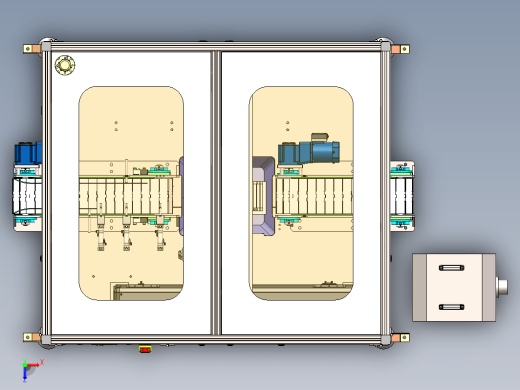The height and width of the screenshot is (390, 520).
Task: Pick the teal gear motor inside the right window
Action: pos(309,150)
